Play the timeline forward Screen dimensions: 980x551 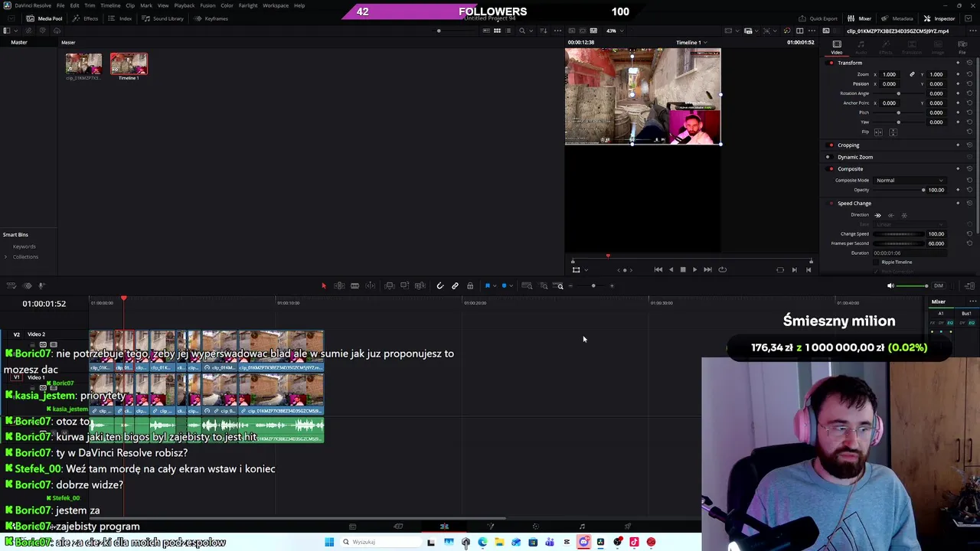coord(694,269)
